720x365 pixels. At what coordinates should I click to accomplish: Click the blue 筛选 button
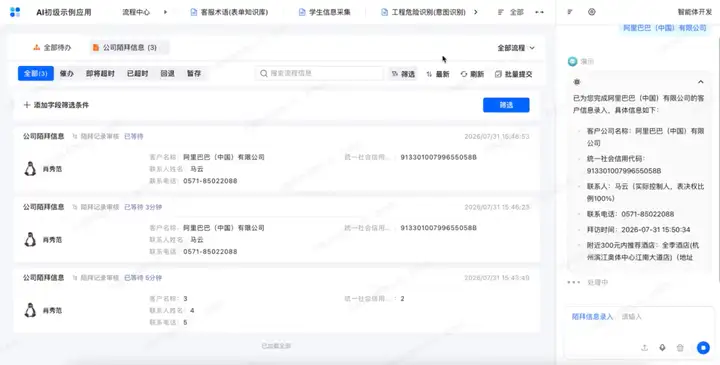(x=506, y=105)
